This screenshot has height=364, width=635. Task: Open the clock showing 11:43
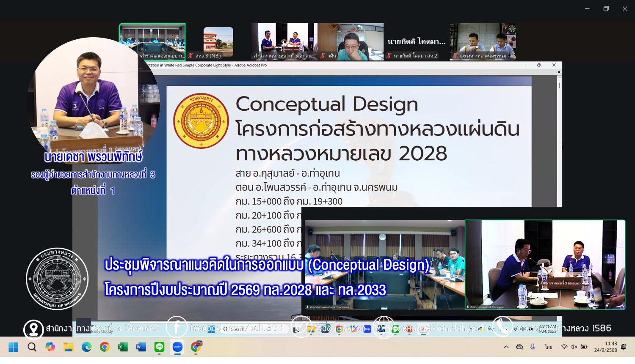(605, 347)
